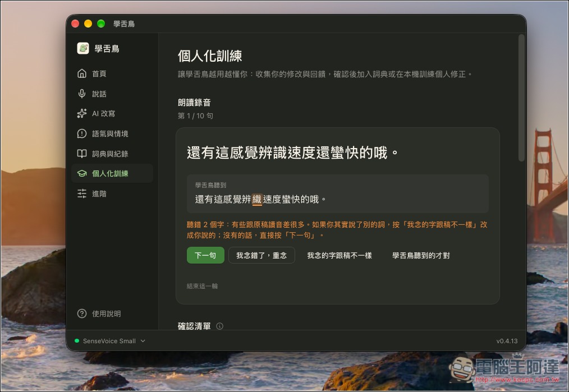Click the 確認清單 heading
This screenshot has width=569, height=392.
tap(194, 326)
